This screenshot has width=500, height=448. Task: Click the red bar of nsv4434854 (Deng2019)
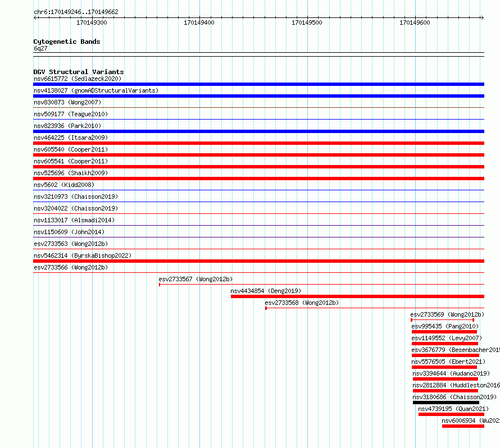357,296
